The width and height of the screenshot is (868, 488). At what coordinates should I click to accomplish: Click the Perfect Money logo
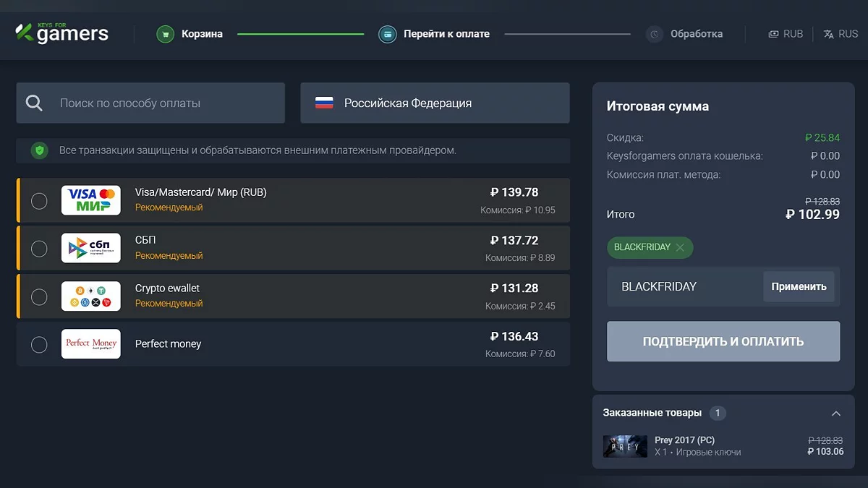[x=90, y=344]
